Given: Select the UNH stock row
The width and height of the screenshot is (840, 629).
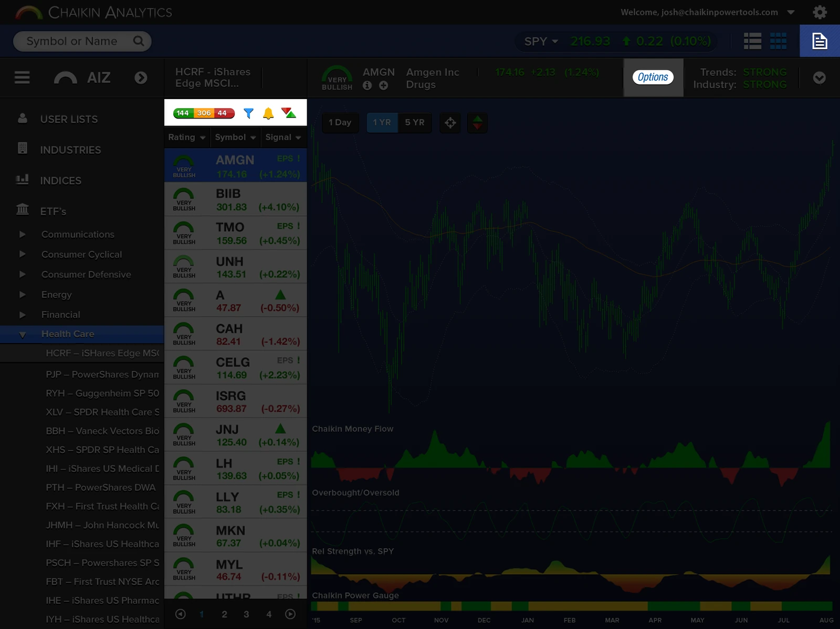Looking at the screenshot, I should [236, 267].
